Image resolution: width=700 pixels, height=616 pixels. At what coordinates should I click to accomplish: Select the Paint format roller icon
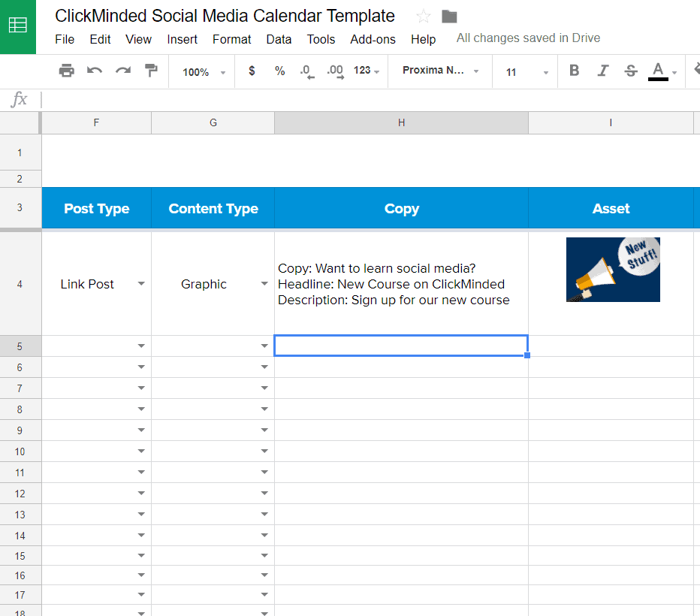point(151,71)
